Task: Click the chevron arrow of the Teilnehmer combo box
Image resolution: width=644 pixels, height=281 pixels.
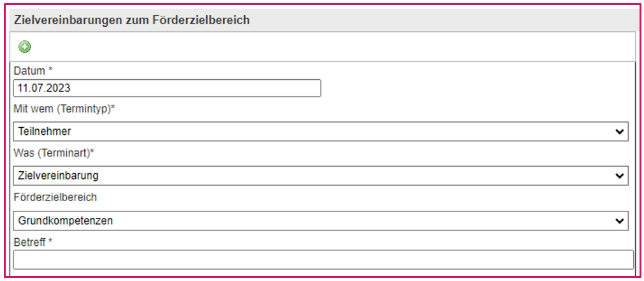Action: 619,132
